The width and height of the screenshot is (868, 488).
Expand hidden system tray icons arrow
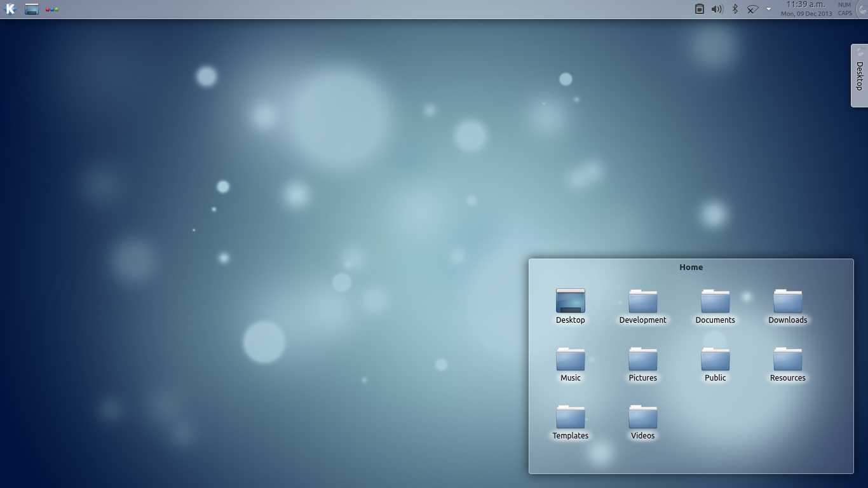coord(768,9)
